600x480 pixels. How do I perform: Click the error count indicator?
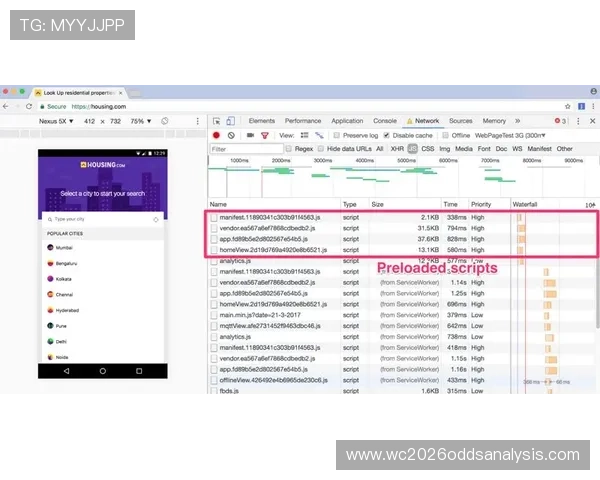[x=560, y=121]
